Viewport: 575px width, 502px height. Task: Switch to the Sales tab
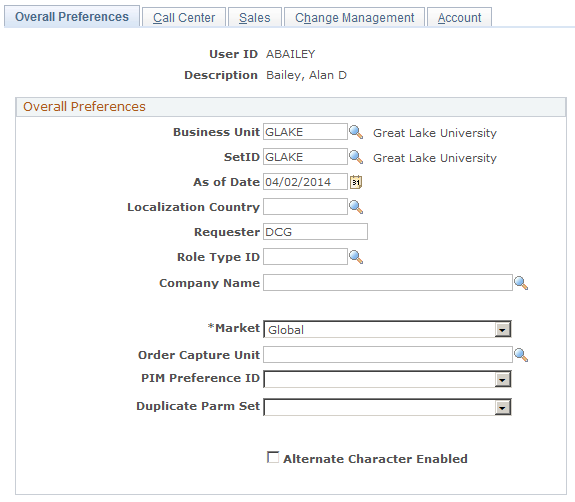(255, 18)
